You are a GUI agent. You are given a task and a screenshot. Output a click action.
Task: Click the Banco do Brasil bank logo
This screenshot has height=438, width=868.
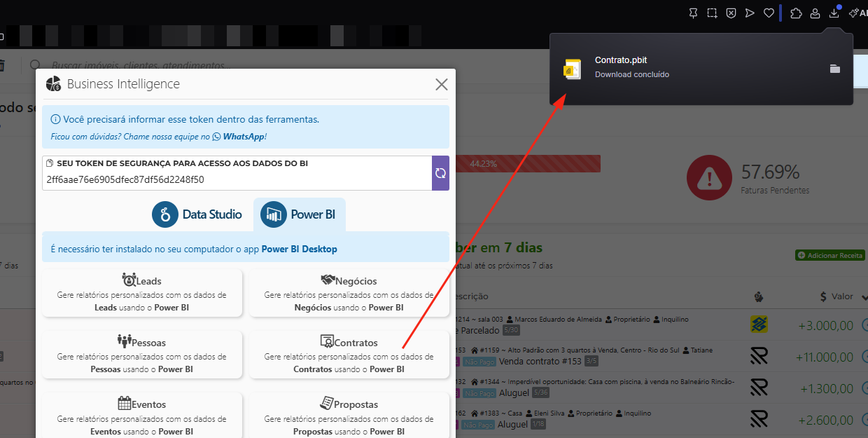click(x=759, y=324)
